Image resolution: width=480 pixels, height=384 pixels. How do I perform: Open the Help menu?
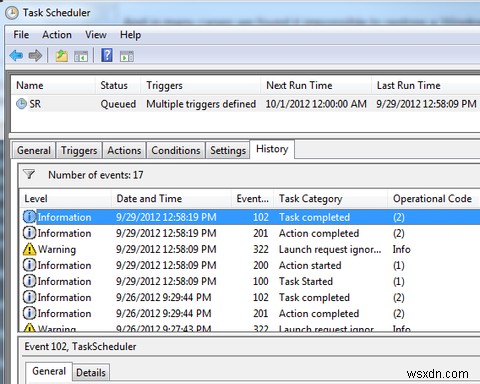130,35
